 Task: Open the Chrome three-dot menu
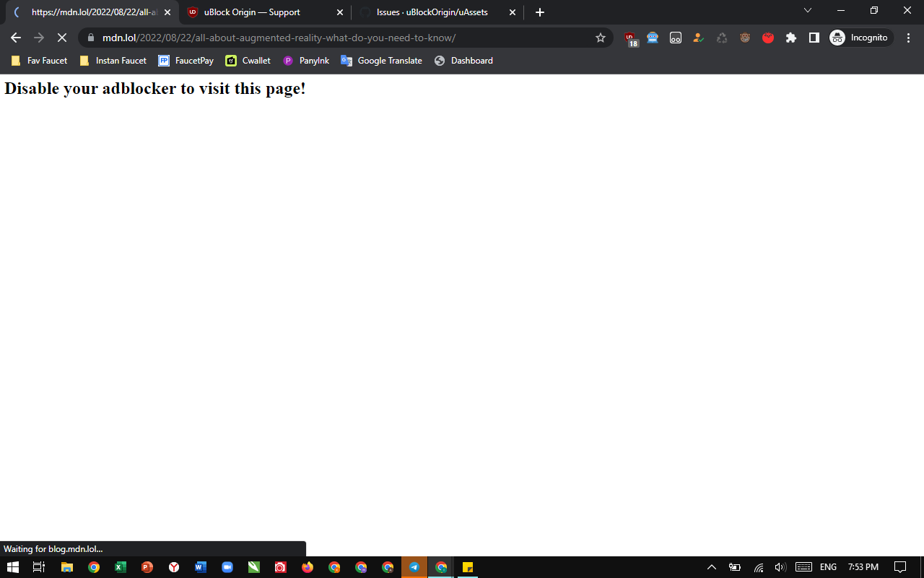tap(908, 37)
